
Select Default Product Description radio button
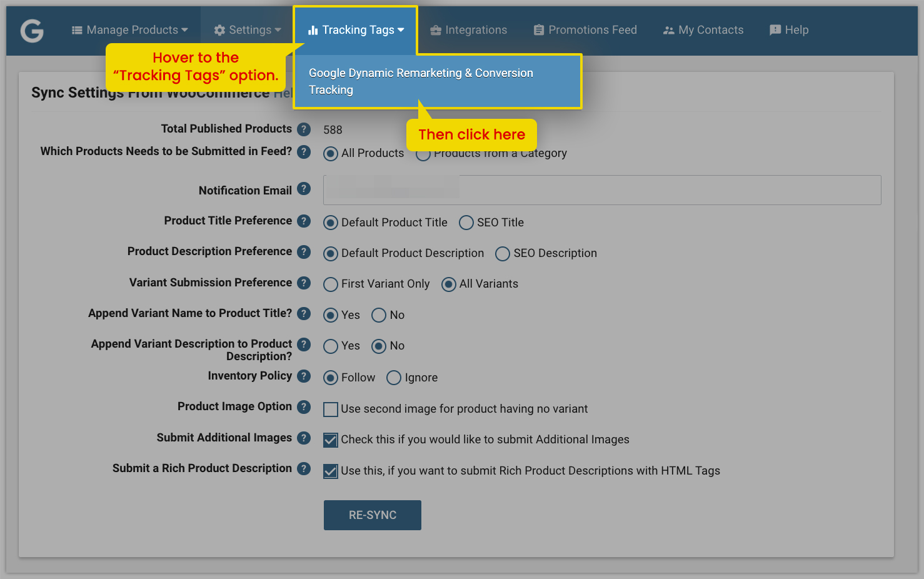click(x=331, y=254)
